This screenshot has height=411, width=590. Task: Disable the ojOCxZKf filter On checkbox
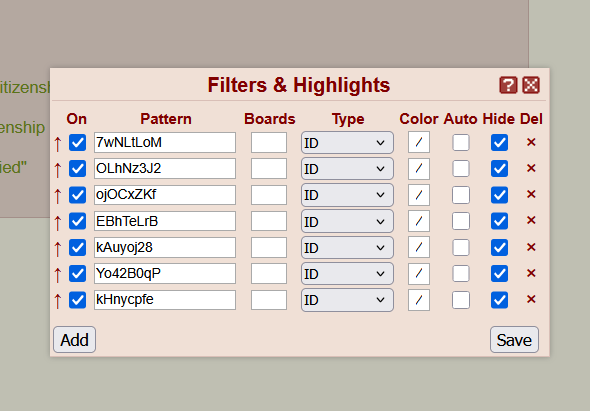click(78, 195)
